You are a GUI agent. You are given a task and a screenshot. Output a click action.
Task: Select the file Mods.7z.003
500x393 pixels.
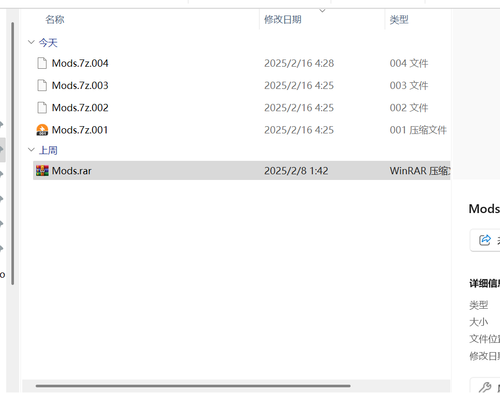(x=80, y=85)
